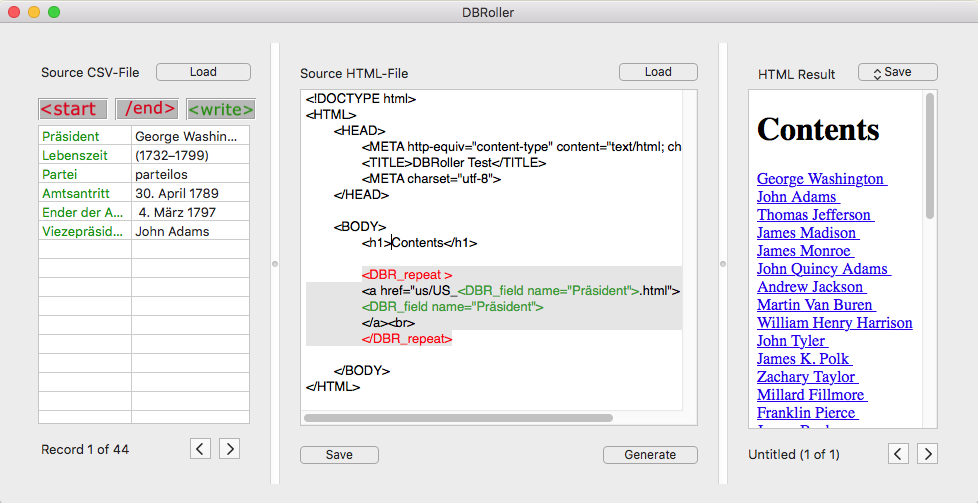
Task: Load a source CSV file
Action: point(203,72)
